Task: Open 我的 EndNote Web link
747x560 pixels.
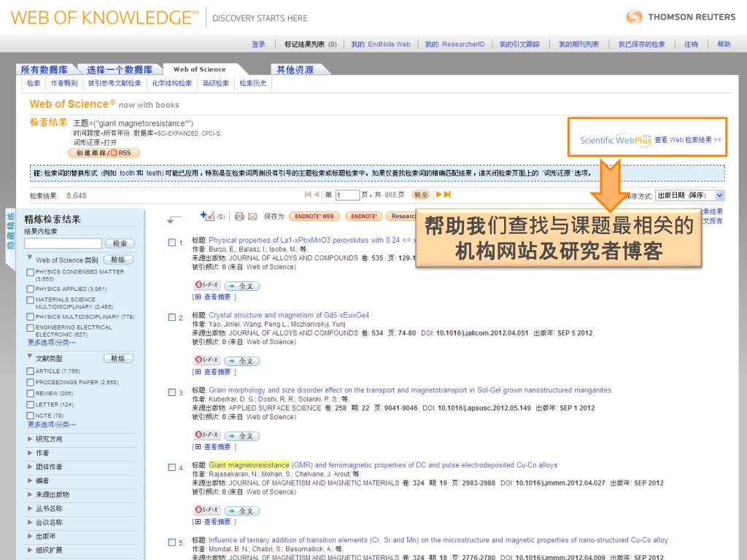Action: [381, 44]
